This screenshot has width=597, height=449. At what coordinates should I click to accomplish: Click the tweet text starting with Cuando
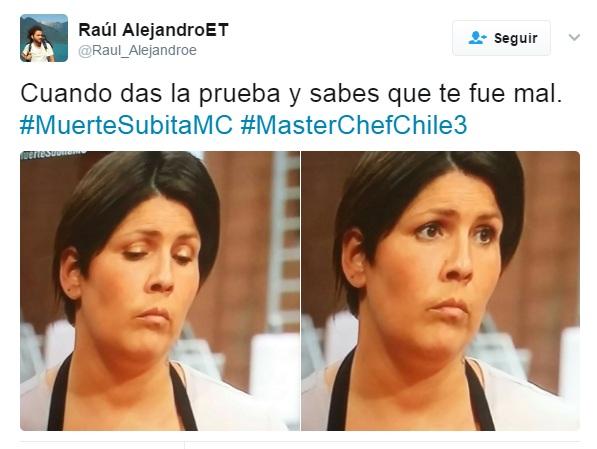pos(291,94)
